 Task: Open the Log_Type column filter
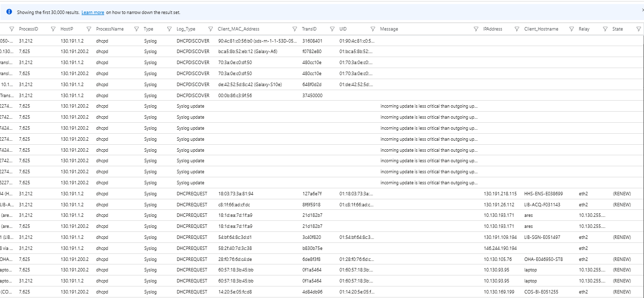168,29
